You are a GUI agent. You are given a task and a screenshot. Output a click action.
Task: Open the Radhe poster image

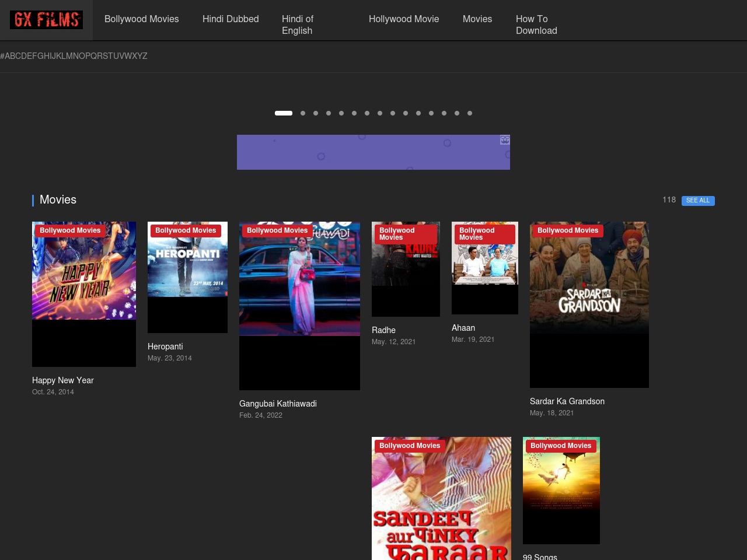[406, 269]
